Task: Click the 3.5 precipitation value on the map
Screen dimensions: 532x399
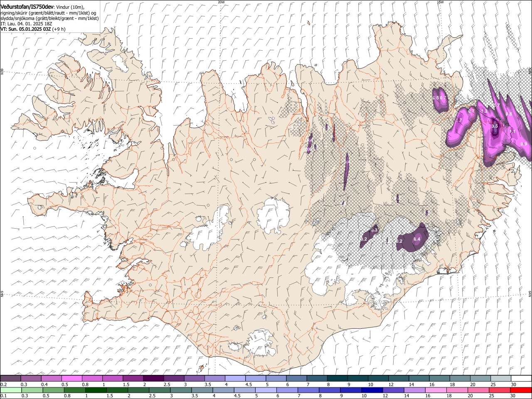Action: click(x=495, y=126)
